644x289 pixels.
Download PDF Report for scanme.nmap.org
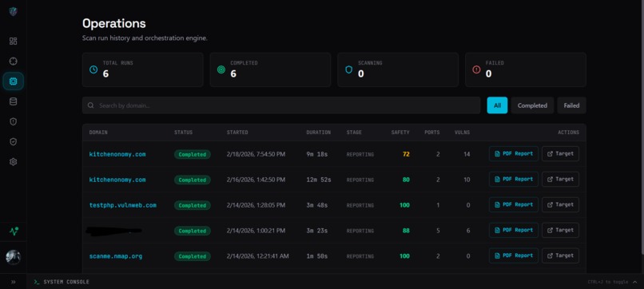pyautogui.click(x=514, y=255)
